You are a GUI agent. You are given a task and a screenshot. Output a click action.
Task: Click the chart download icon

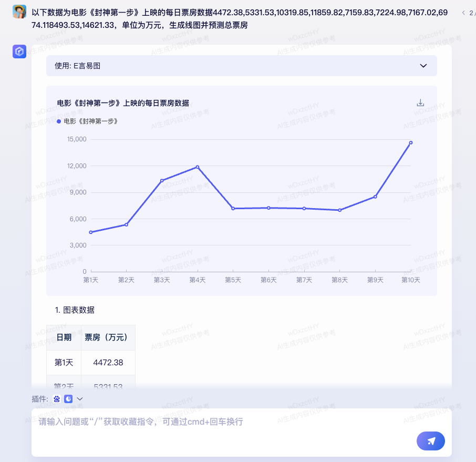[420, 102]
